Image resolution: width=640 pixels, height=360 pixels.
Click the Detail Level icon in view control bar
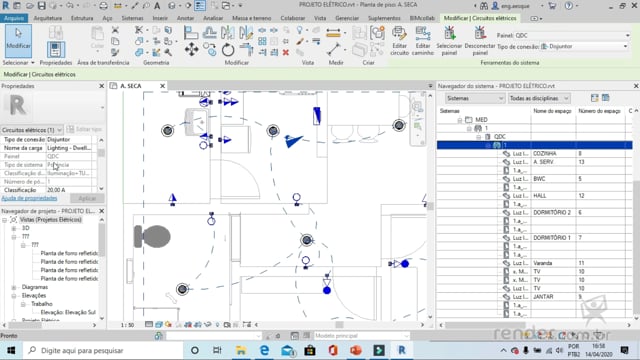[x=149, y=325]
